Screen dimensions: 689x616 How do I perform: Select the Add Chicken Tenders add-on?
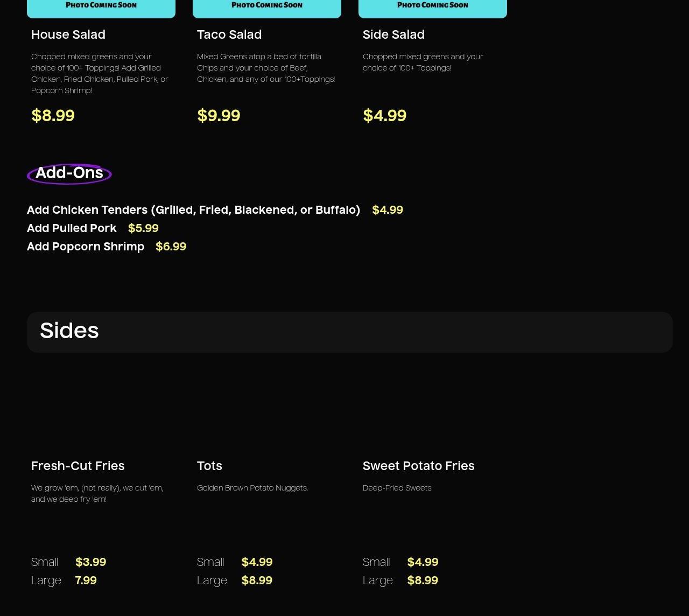click(193, 210)
